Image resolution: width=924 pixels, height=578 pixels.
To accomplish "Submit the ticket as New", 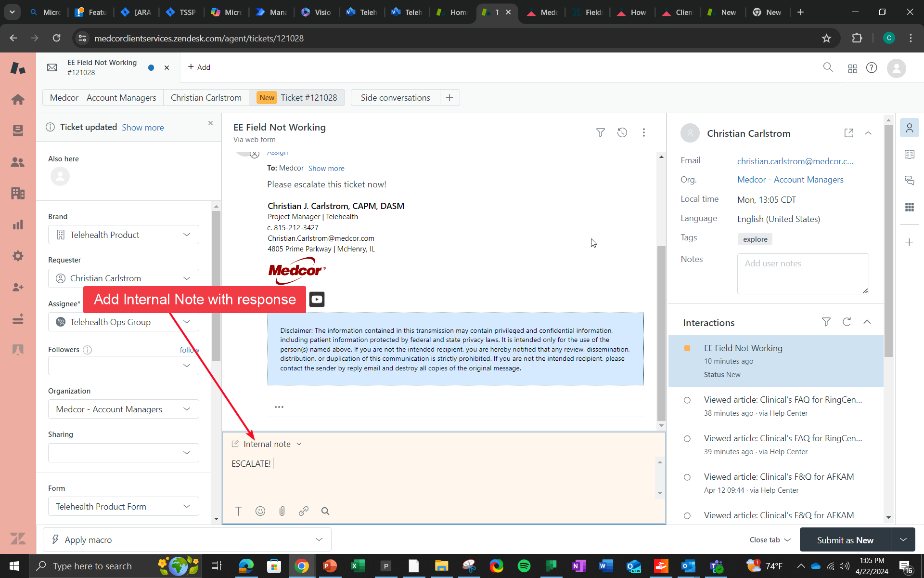I will coord(845,539).
